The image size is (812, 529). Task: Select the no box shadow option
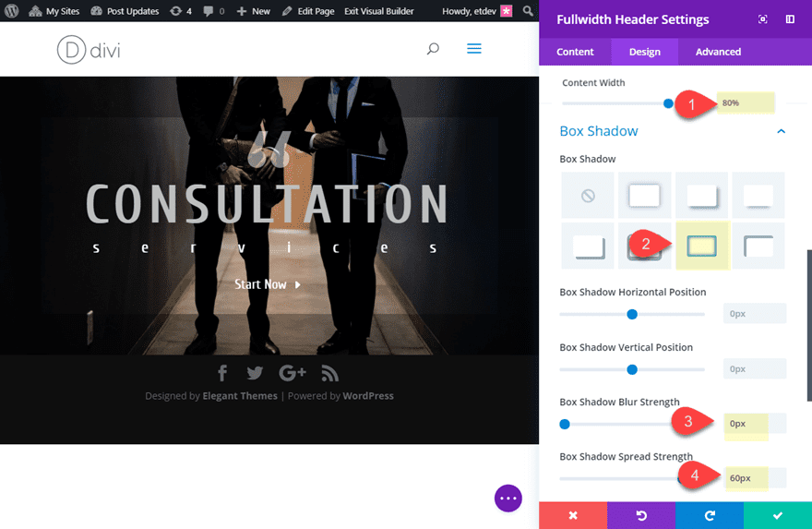(588, 196)
